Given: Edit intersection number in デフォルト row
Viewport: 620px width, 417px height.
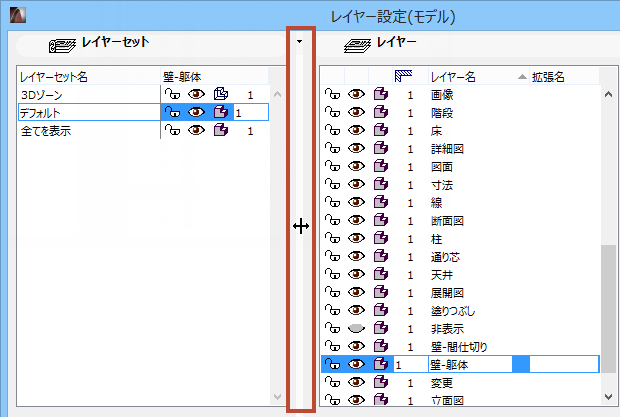Looking at the screenshot, I should click(251, 113).
